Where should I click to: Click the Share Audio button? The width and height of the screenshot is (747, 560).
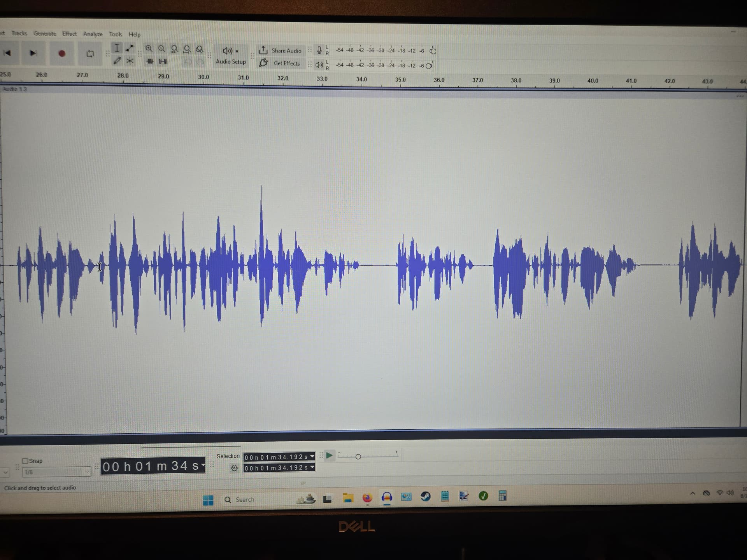281,51
